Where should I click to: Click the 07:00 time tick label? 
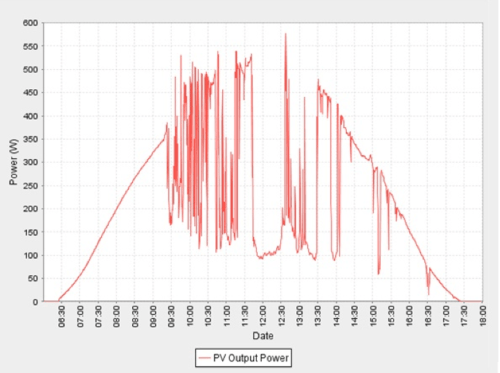coord(80,317)
